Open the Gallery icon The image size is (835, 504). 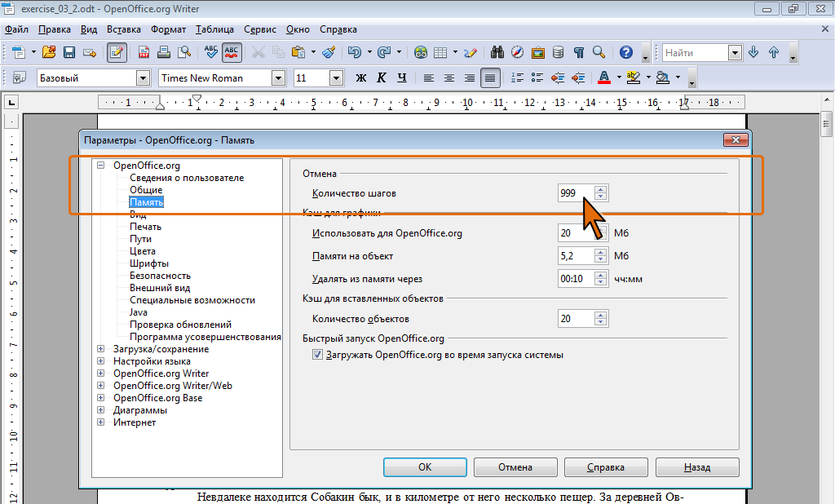pyautogui.click(x=538, y=52)
